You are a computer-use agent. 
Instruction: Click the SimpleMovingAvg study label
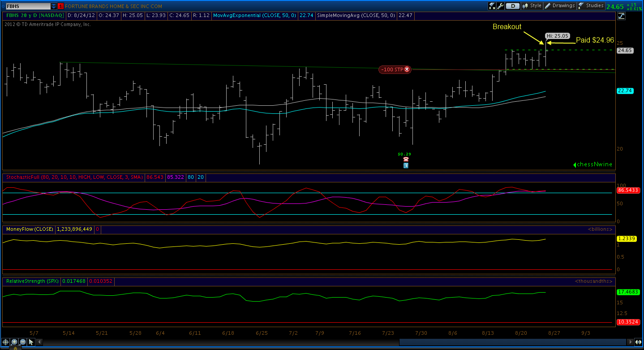(x=356, y=15)
